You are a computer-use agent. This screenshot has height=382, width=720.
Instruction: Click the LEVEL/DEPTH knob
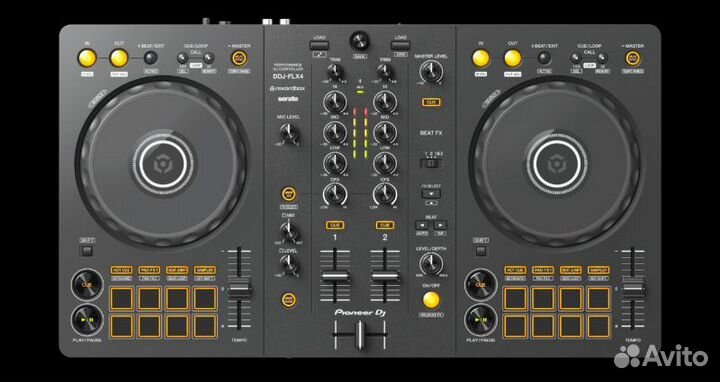[431, 264]
